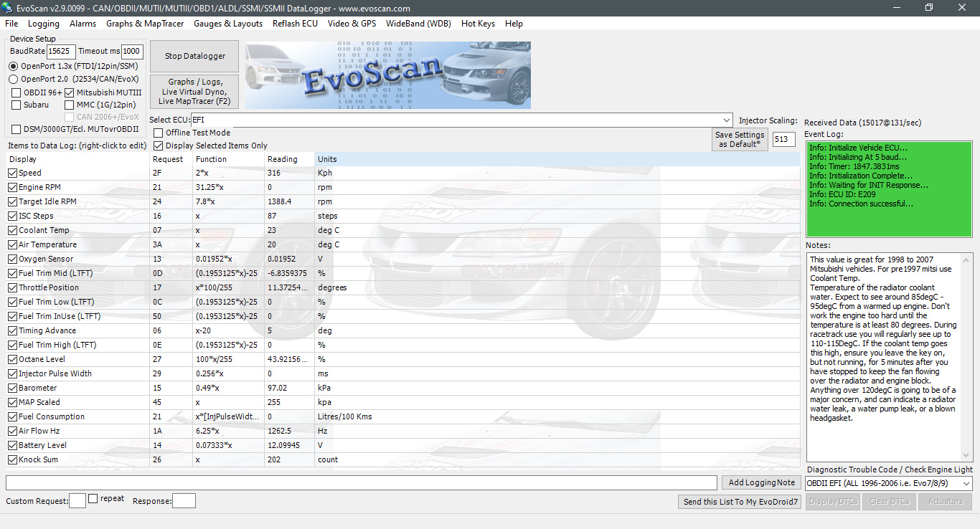This screenshot has width=980, height=529.
Task: Select the Target Idle RPM row label
Action: 47,201
